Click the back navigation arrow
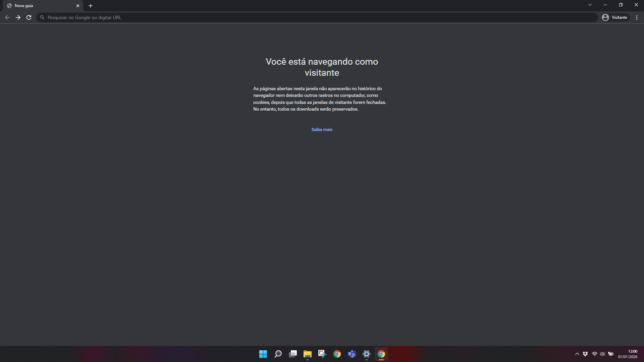This screenshot has width=644, height=362. click(x=7, y=17)
